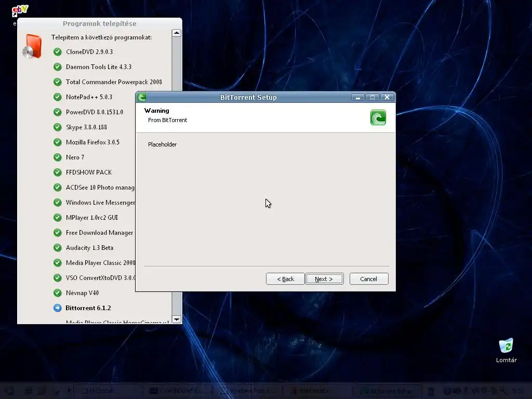
Task: Minimize the BitTorrent Setup window
Action: pyautogui.click(x=357, y=97)
